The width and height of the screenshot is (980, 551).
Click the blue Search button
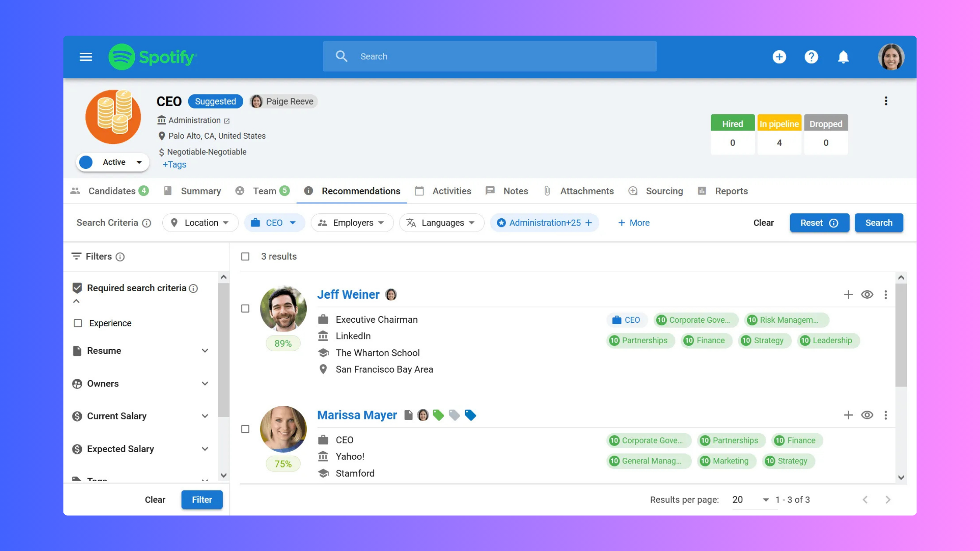point(879,223)
